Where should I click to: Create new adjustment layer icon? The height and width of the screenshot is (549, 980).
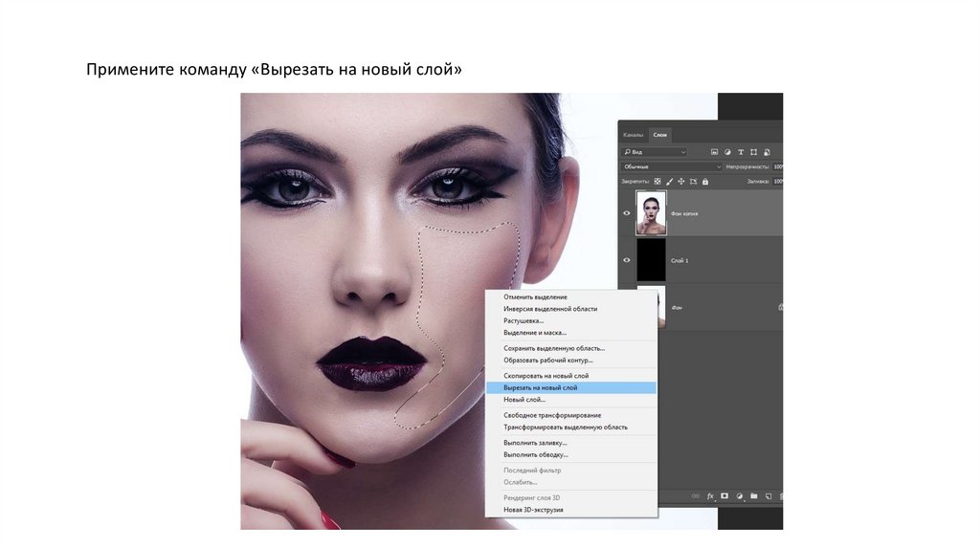tap(739, 496)
